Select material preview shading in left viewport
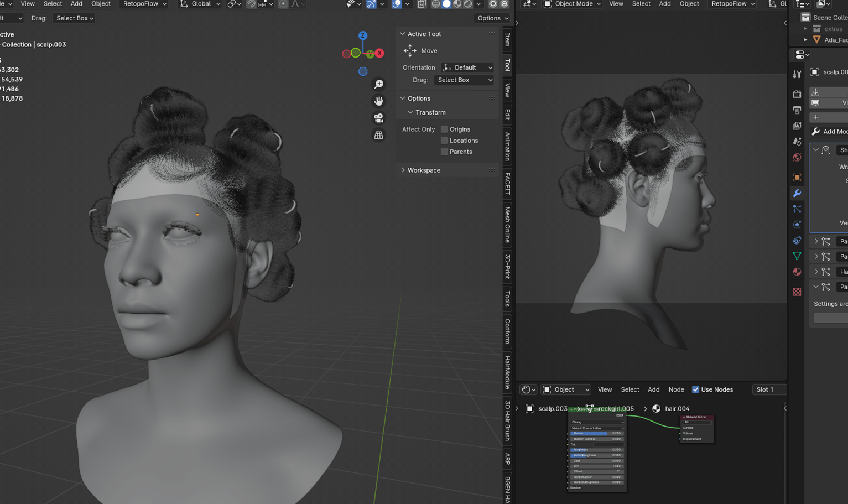 [x=457, y=4]
